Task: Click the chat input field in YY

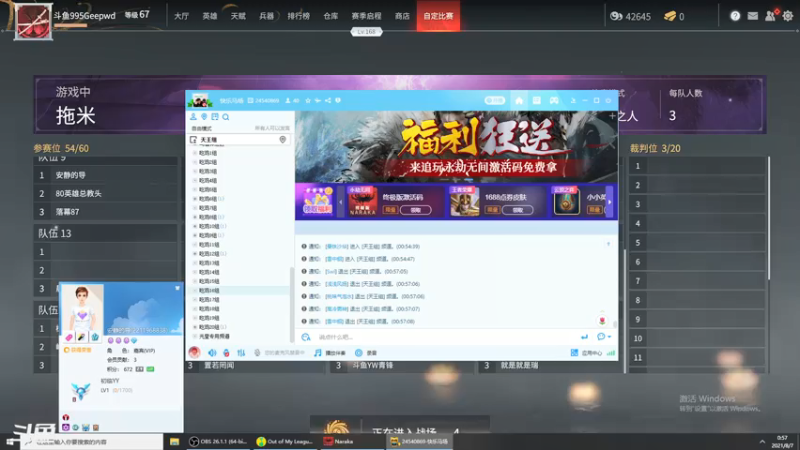Action: click(x=444, y=337)
